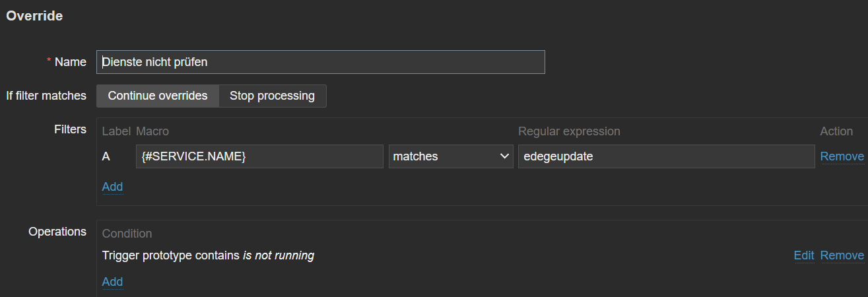The image size is (868, 297).
Task: Click the Macro column header
Action: tap(152, 131)
